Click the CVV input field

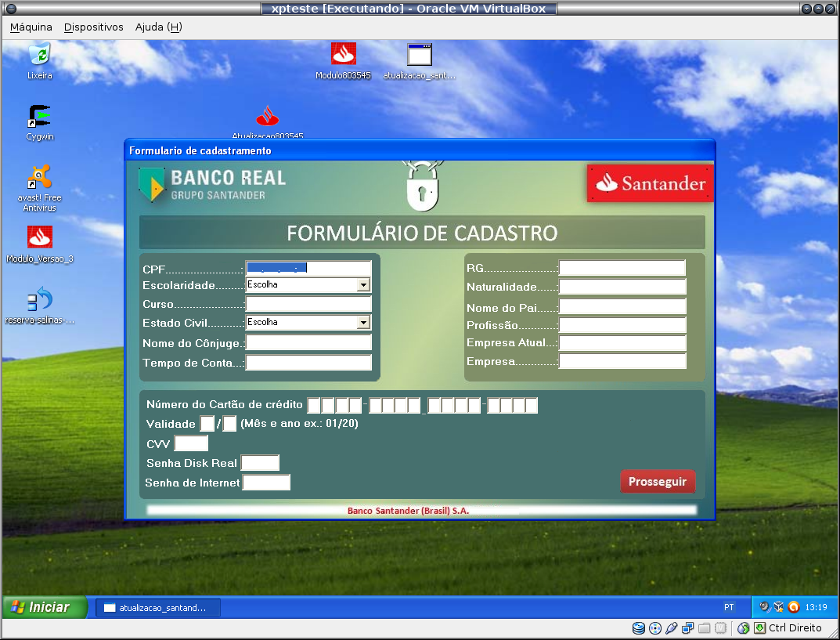click(x=191, y=443)
